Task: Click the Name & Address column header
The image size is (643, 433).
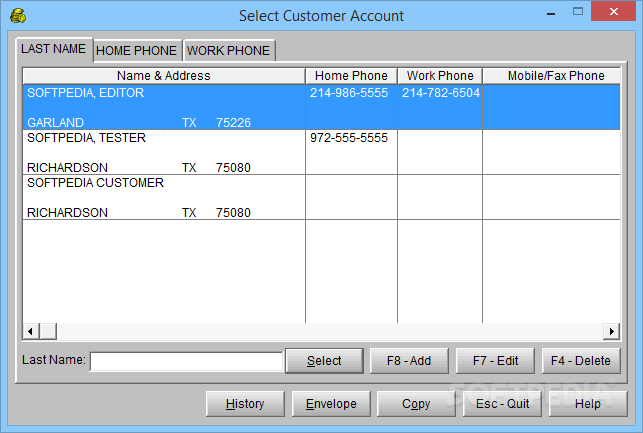Action: pyautogui.click(x=164, y=76)
